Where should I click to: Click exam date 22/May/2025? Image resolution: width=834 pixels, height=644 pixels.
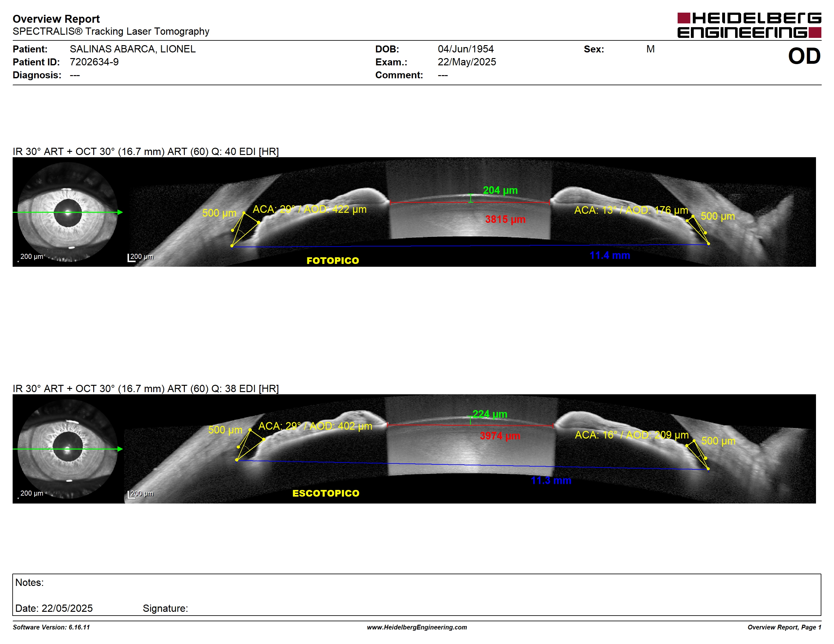(467, 62)
